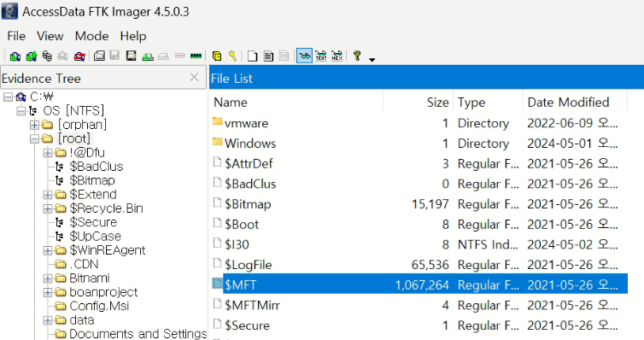644x340 pixels.
Task: Collapse the C:₩ evidence node
Action: 8,97
